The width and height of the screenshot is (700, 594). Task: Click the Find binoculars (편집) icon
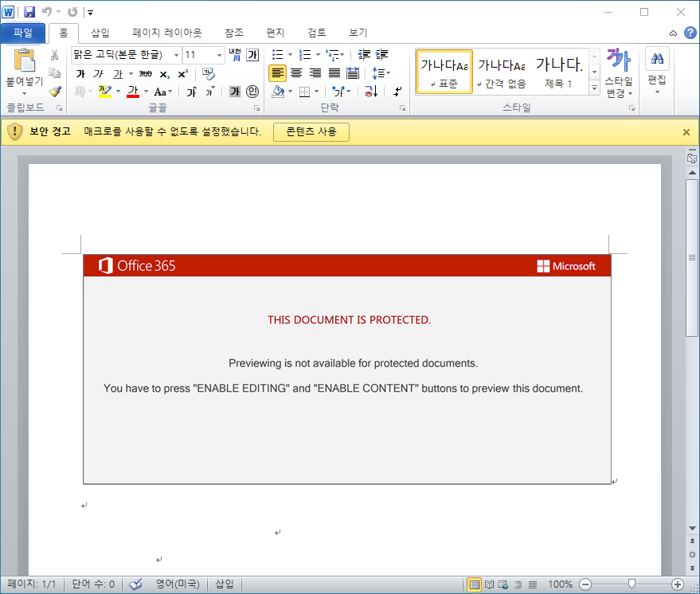click(657, 58)
